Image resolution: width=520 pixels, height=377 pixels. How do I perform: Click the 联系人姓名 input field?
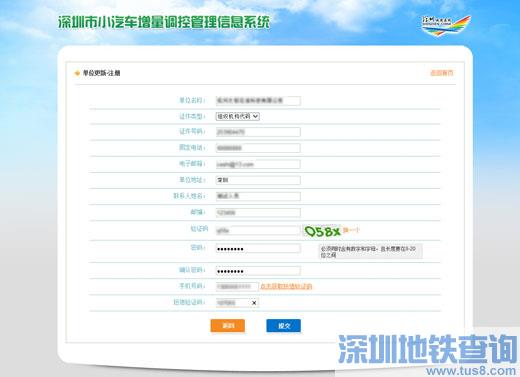tap(258, 196)
